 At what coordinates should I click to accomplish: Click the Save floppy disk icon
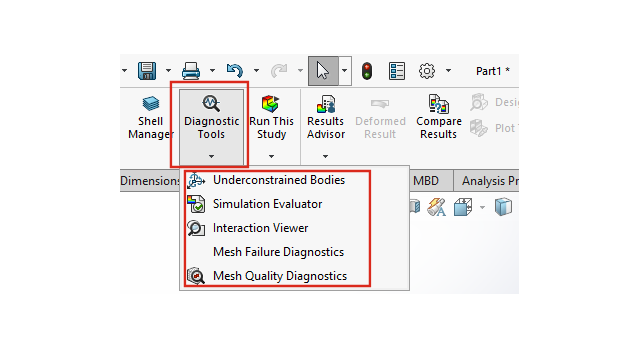[147, 71]
